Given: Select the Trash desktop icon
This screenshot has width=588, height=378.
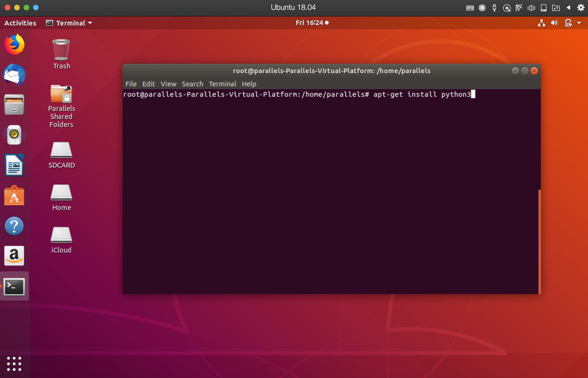Looking at the screenshot, I should pyautogui.click(x=61, y=54).
